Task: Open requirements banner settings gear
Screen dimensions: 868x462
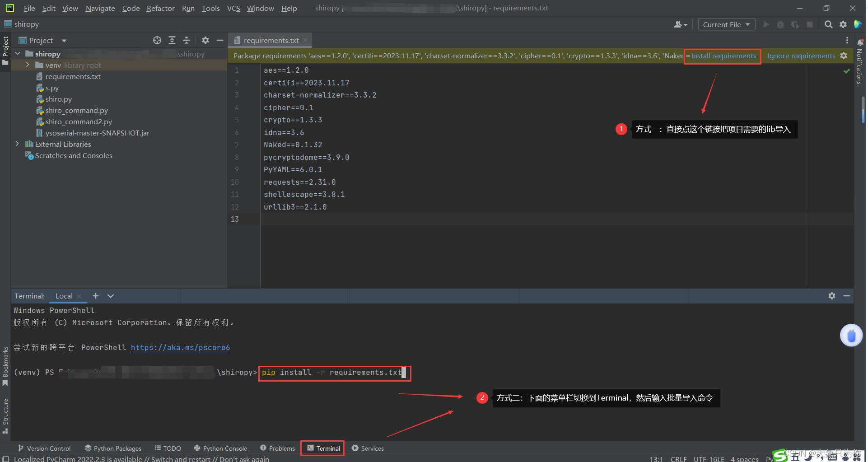Action: point(844,56)
